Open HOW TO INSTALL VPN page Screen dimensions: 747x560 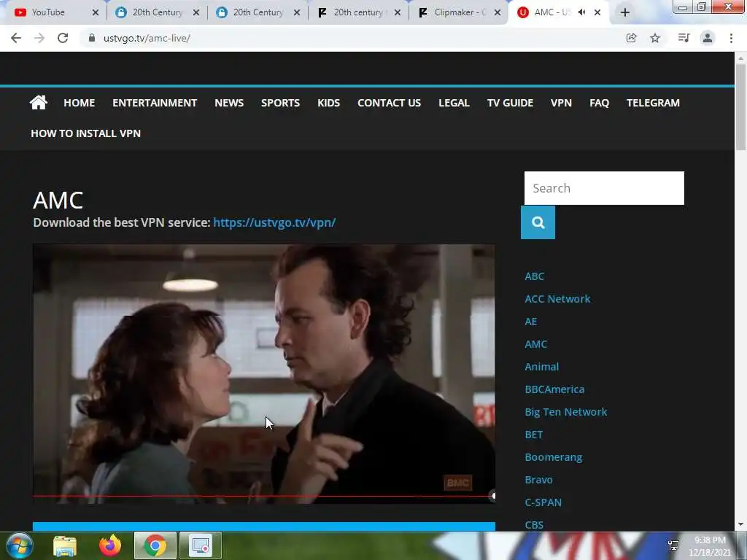pos(86,133)
